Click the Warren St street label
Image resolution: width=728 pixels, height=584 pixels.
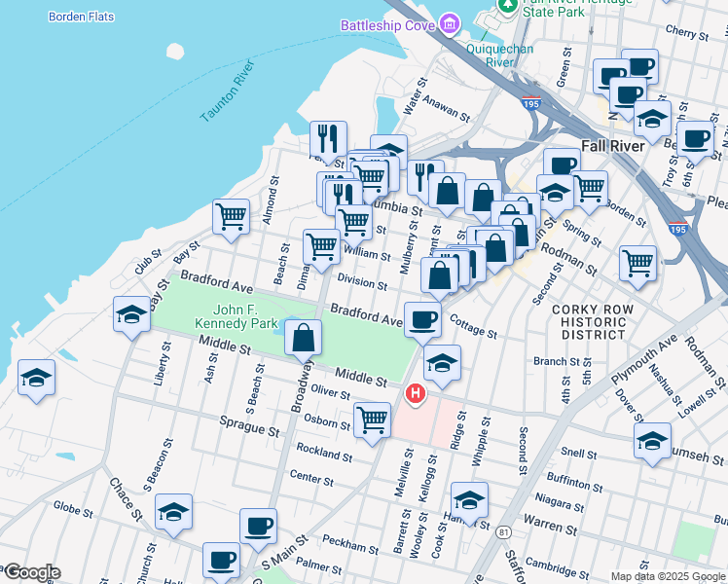coord(551,525)
